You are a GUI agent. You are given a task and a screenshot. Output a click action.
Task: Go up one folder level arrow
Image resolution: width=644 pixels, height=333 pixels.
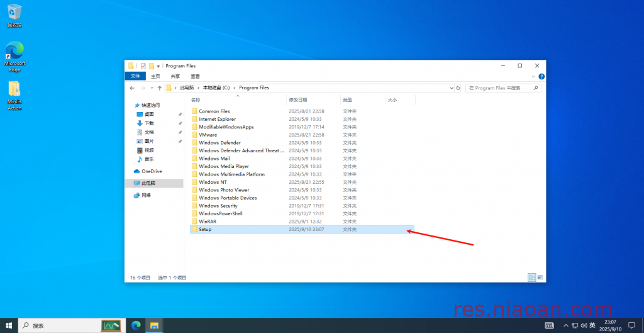pyautogui.click(x=159, y=88)
